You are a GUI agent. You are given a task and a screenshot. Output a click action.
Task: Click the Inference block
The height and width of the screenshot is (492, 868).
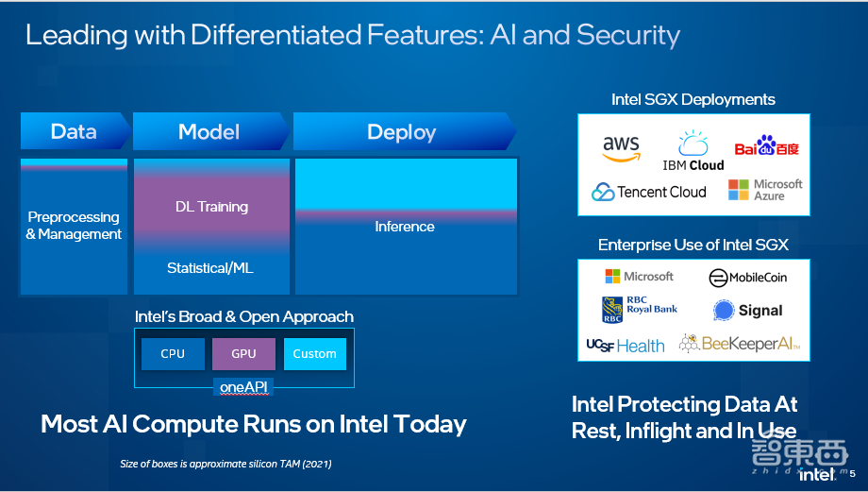click(x=405, y=227)
